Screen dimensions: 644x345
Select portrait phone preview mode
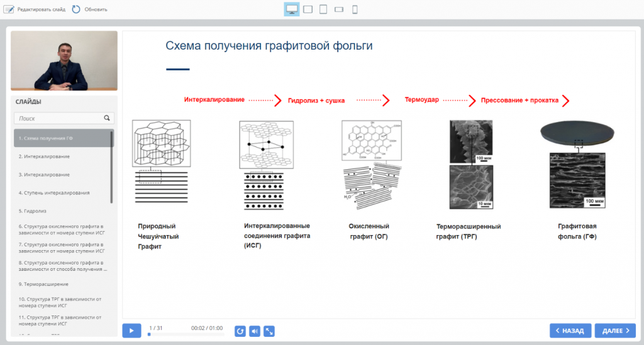pyautogui.click(x=355, y=9)
